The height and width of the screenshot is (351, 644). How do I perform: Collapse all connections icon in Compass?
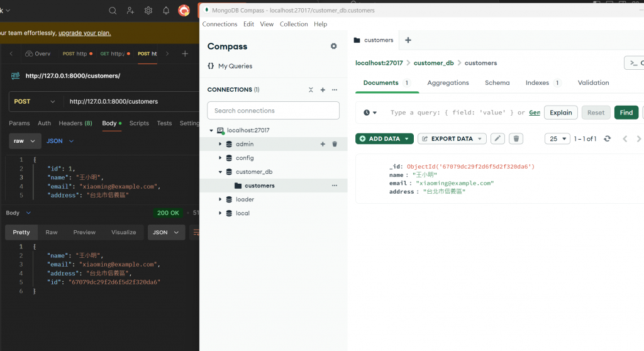click(x=311, y=89)
